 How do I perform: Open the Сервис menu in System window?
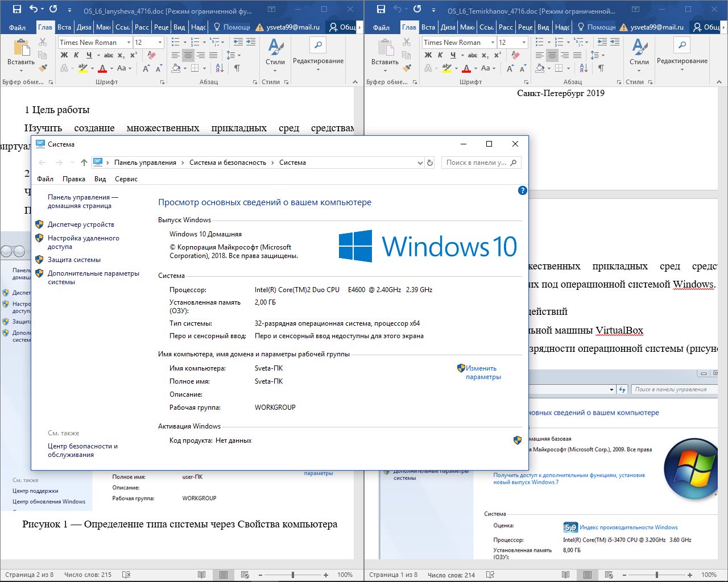[126, 179]
